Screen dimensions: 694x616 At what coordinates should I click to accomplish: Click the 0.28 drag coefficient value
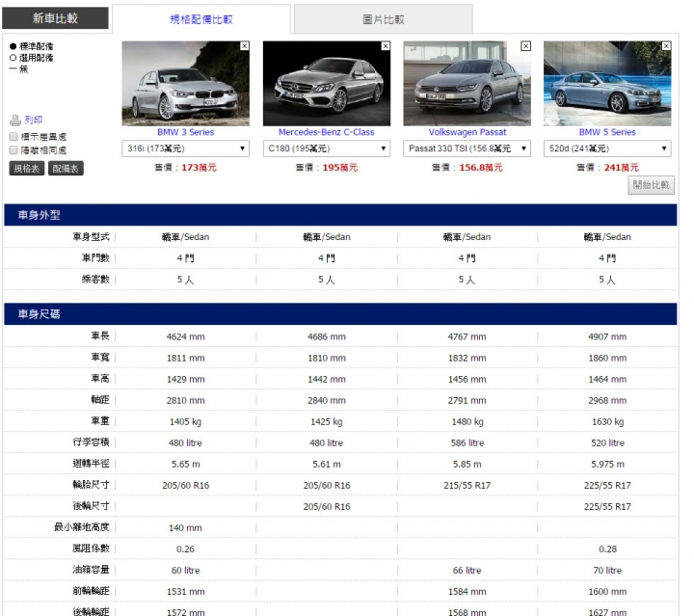pyautogui.click(x=607, y=549)
